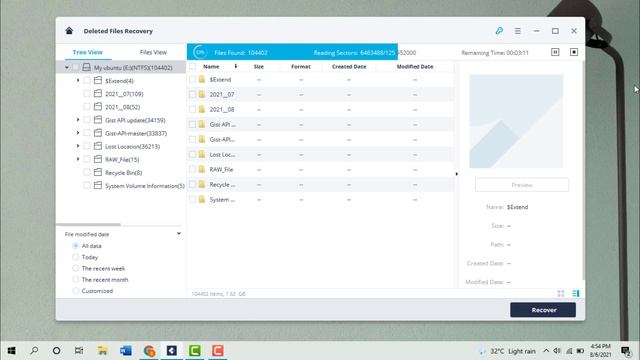The height and width of the screenshot is (360, 640).
Task: Open the red C app in taskbar
Action: pos(218,351)
